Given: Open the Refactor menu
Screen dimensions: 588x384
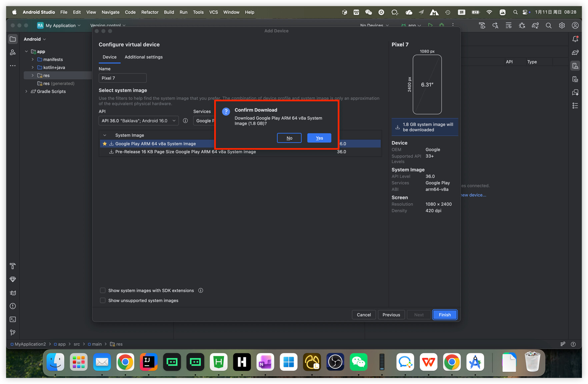Looking at the screenshot, I should click(150, 12).
